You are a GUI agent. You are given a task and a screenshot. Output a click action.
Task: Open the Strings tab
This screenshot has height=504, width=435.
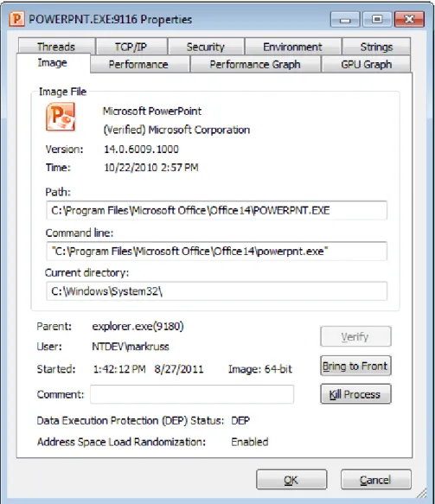(376, 47)
